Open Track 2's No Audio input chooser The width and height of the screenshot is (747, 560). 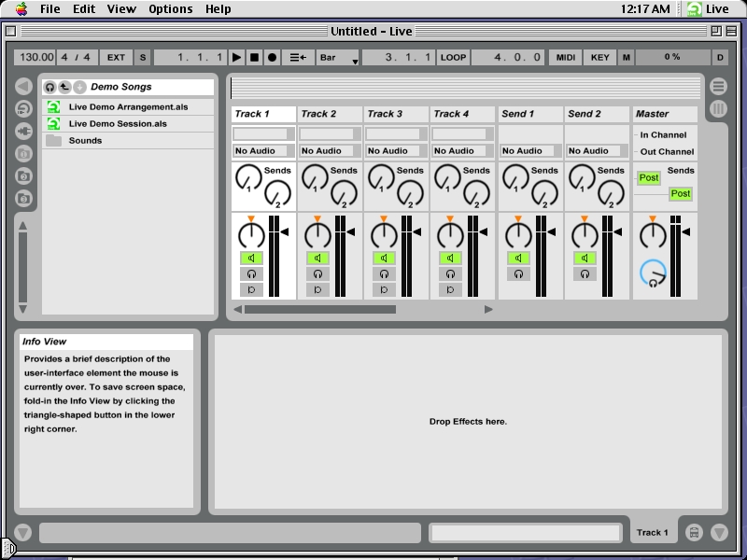point(330,151)
